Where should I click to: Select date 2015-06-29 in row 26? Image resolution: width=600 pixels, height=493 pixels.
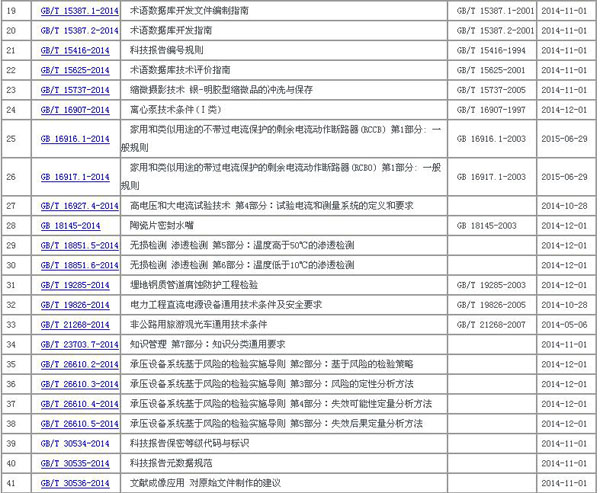click(564, 177)
